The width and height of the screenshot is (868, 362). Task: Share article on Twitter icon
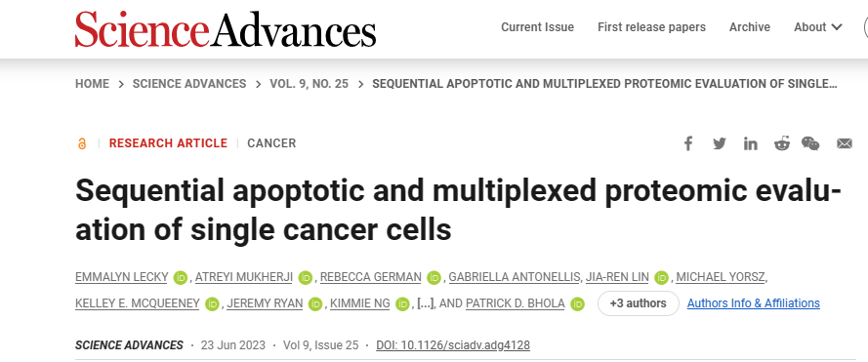point(719,143)
